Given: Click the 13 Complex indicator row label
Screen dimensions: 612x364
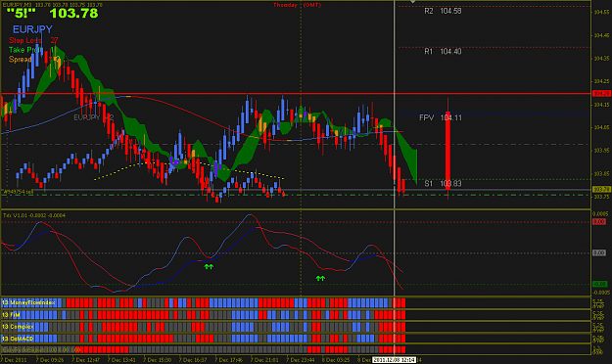Looking at the screenshot, I should 18,327.
